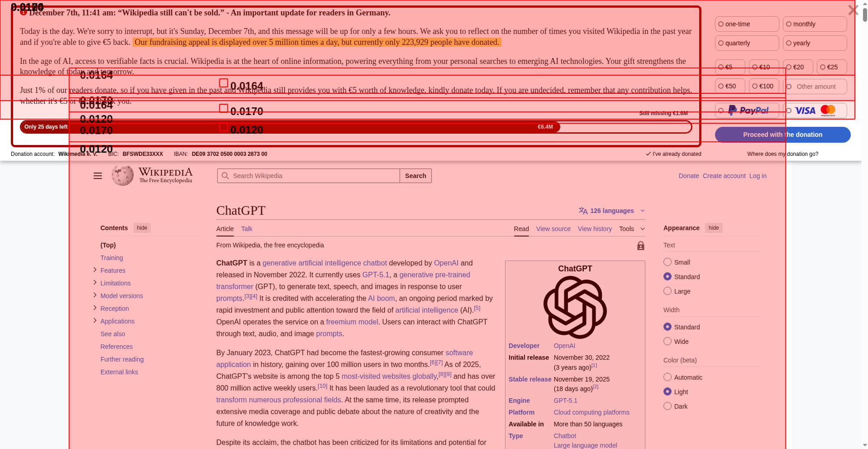
Task: Open the Create account link
Action: 723,176
